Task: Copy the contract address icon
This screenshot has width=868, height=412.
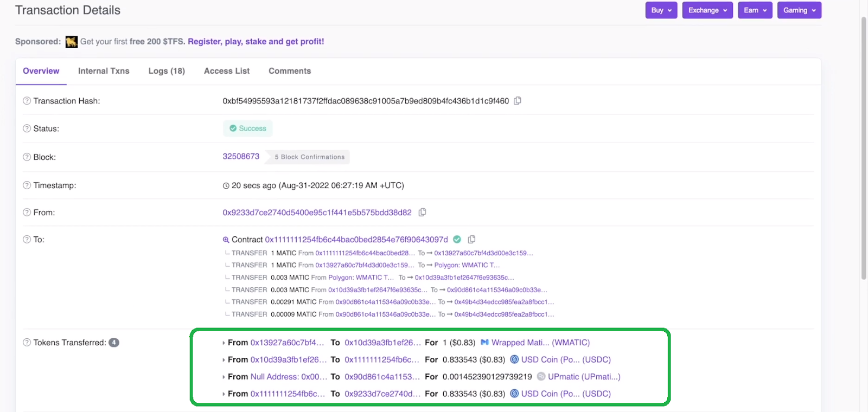Action: point(471,240)
